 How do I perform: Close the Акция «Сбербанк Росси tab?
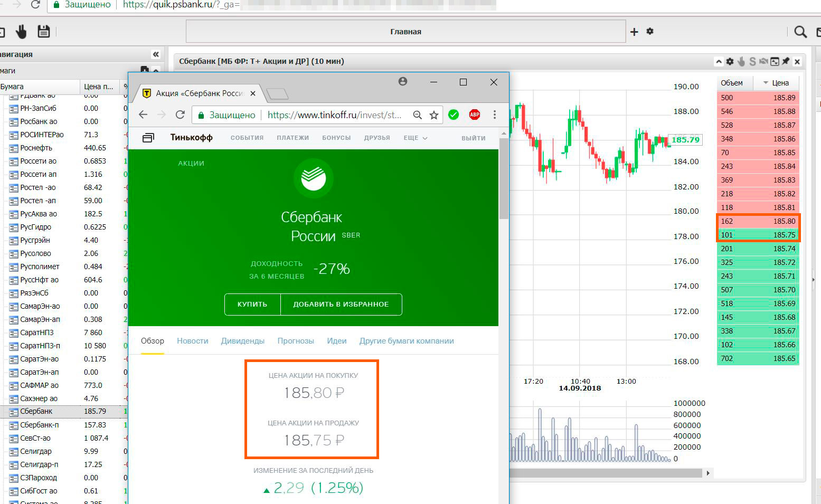coord(253,93)
